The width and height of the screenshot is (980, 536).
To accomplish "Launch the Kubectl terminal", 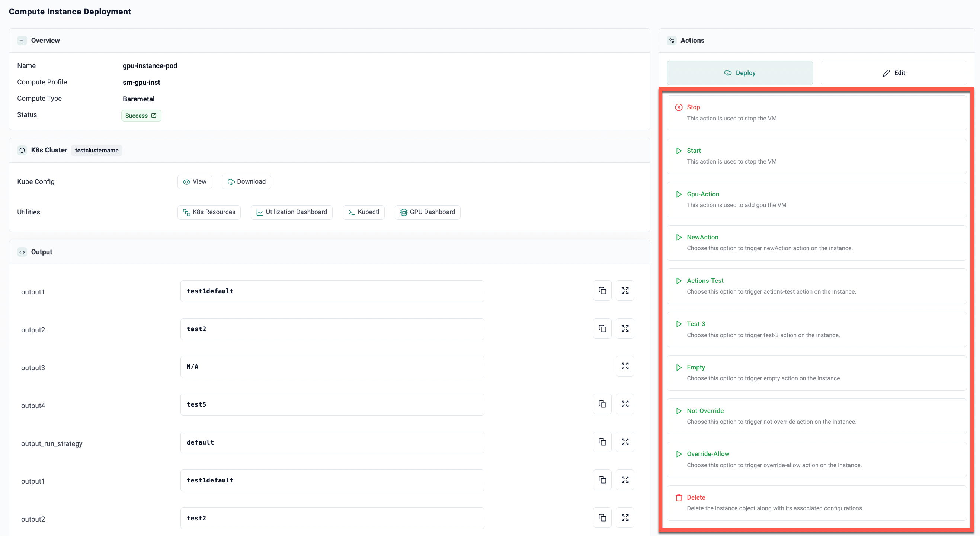I will click(364, 212).
